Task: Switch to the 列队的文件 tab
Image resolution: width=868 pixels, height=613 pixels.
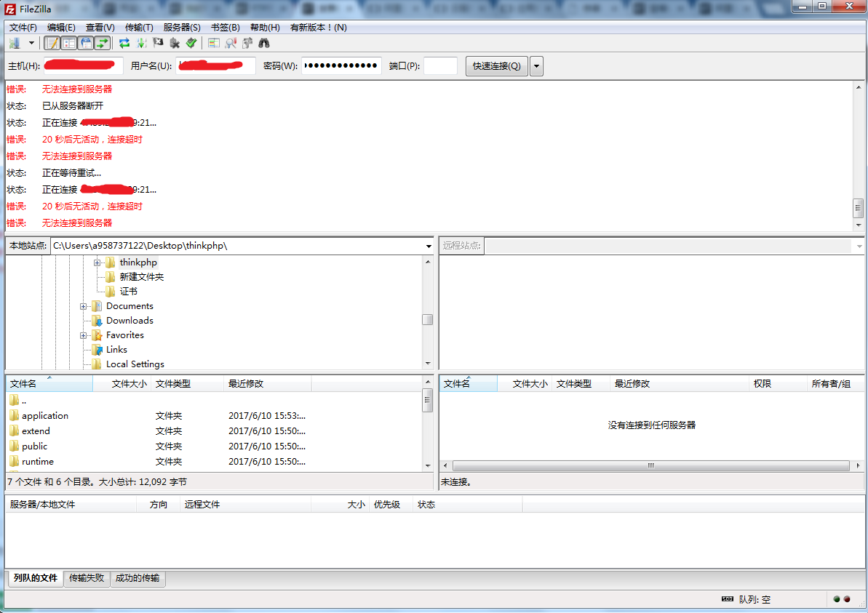Action: pos(36,578)
